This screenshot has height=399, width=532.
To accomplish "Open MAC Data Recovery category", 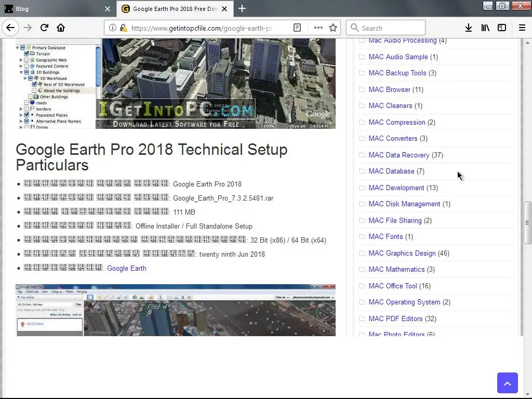I will click(399, 155).
